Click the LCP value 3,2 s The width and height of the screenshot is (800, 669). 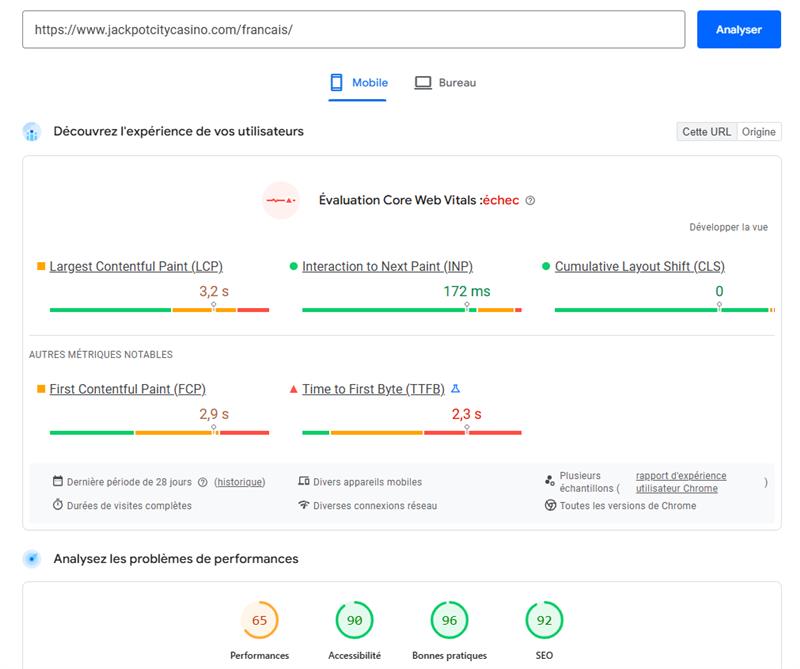[214, 291]
